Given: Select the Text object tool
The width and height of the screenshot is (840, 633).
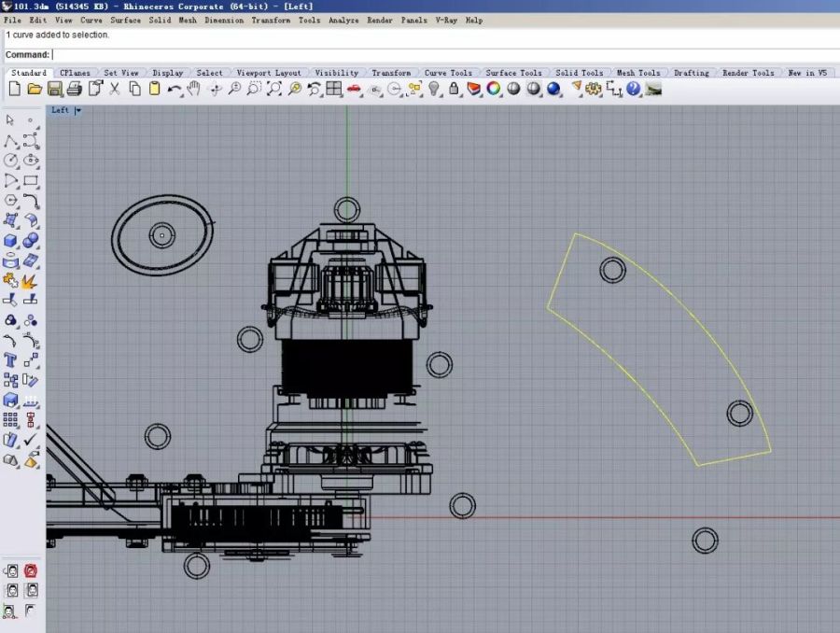Looking at the screenshot, I should (10, 360).
